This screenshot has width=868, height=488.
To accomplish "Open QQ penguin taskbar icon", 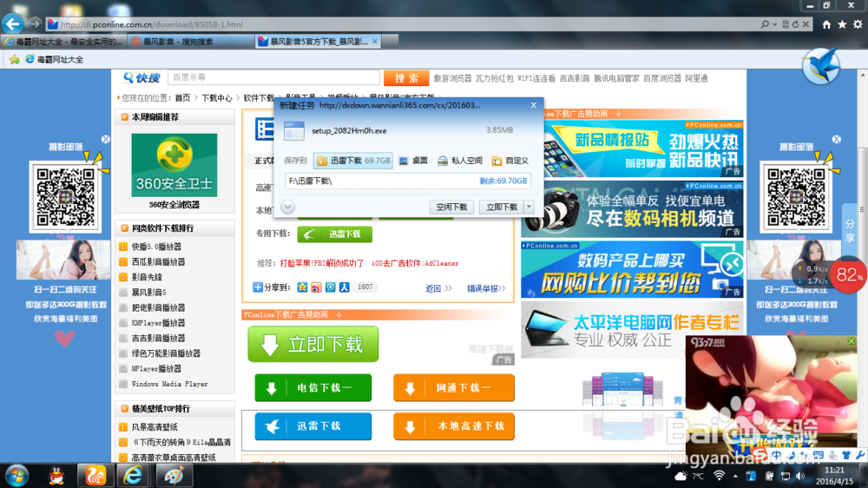I will coord(56,476).
